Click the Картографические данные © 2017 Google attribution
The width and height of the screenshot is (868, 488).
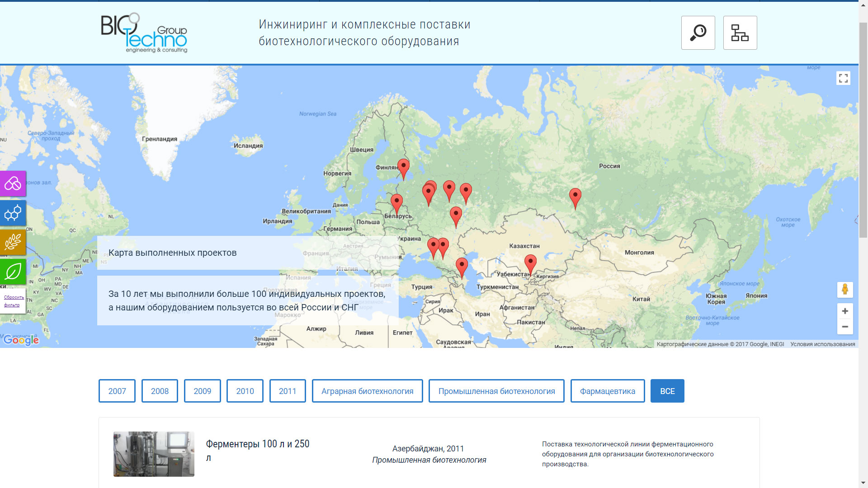tap(721, 344)
